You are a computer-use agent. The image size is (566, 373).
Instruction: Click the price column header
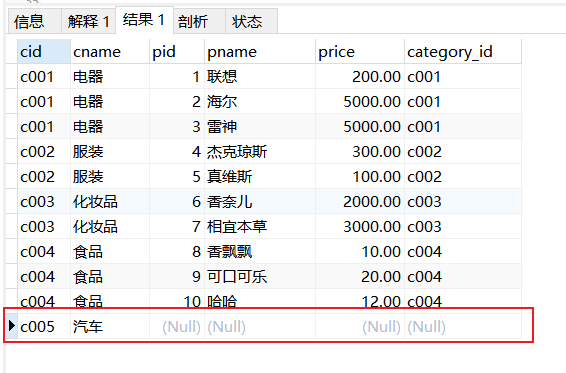point(360,52)
